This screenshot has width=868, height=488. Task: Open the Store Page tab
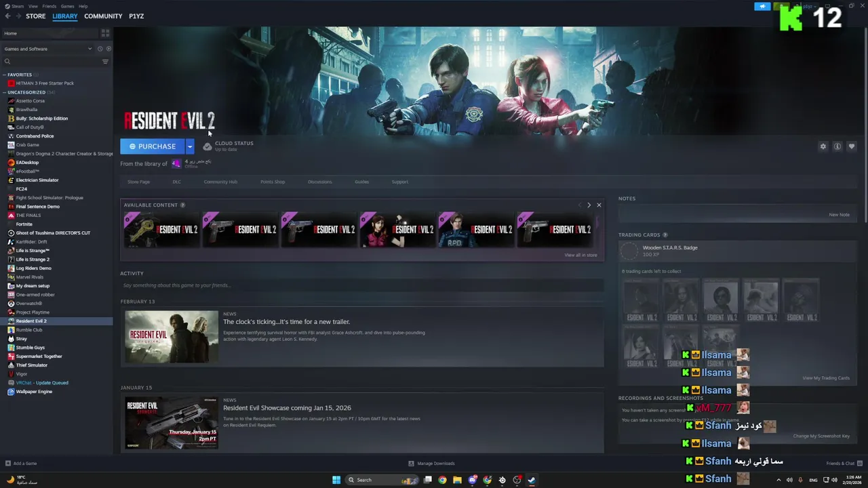point(138,182)
